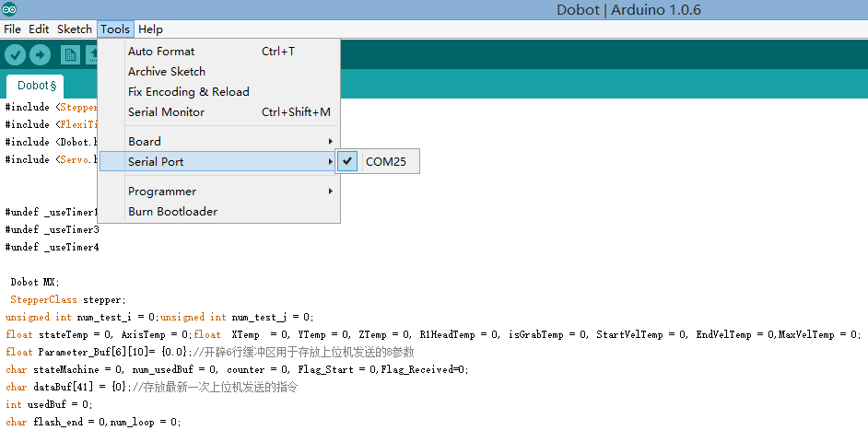Click the Verify sketch checkmark icon
This screenshot has height=442, width=868.
[x=15, y=54]
